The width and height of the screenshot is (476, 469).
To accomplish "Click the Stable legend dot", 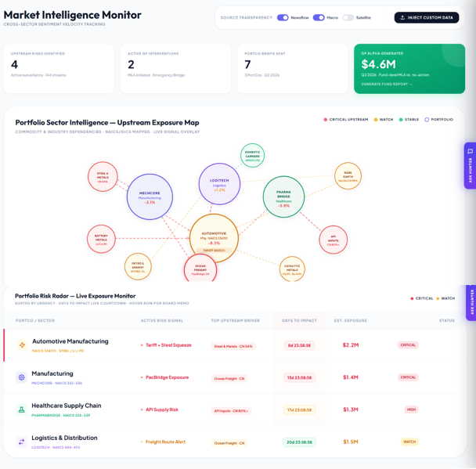I will click(401, 120).
